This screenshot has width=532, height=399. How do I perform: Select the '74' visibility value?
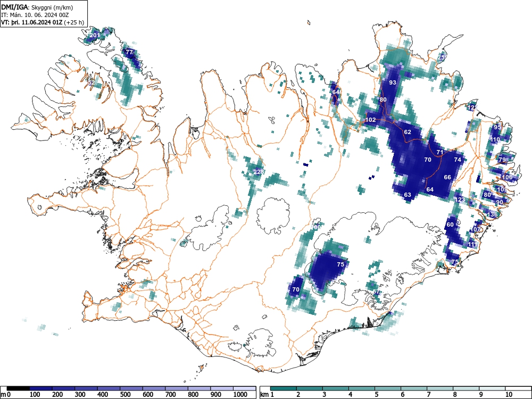(x=458, y=160)
